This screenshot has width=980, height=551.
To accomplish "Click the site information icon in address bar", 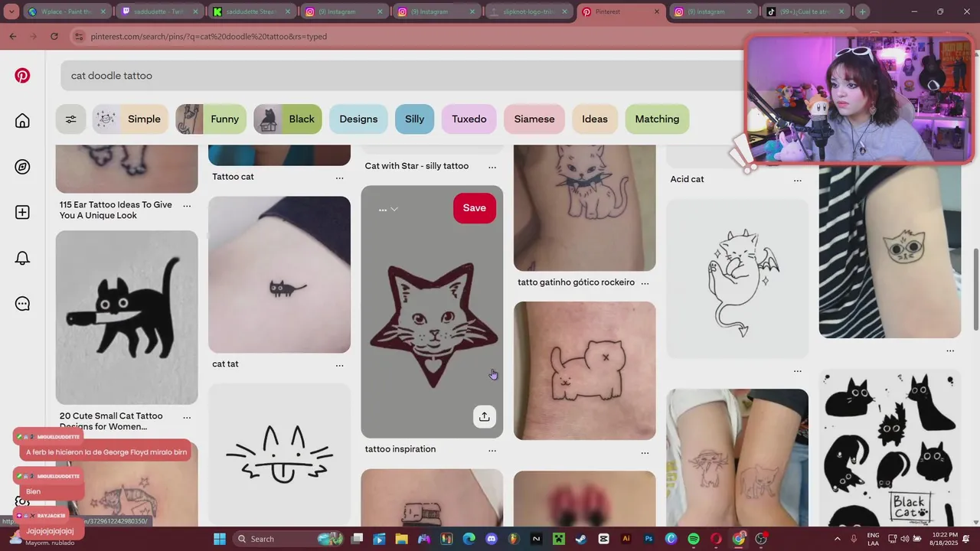I will point(78,36).
